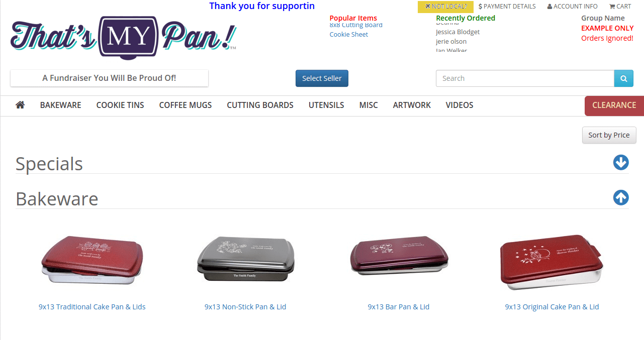Click the yellow Not Local? plane button
This screenshot has width=644, height=340.
(445, 7)
